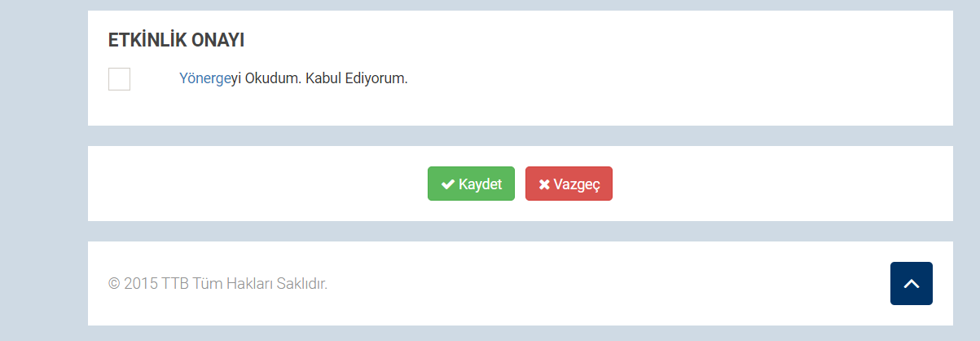This screenshot has width=980, height=341.
Task: Jump back to top using the dark blue button
Action: click(912, 284)
